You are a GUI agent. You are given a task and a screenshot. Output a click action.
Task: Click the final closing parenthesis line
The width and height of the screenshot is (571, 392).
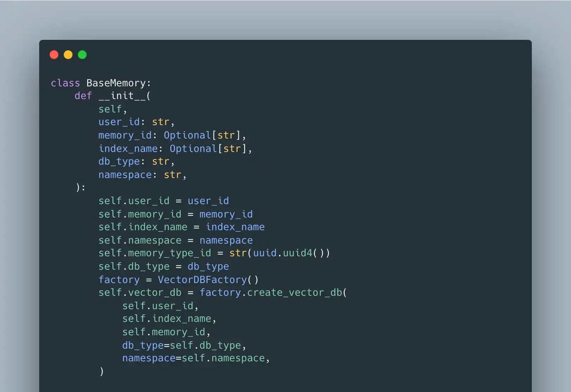(x=102, y=372)
